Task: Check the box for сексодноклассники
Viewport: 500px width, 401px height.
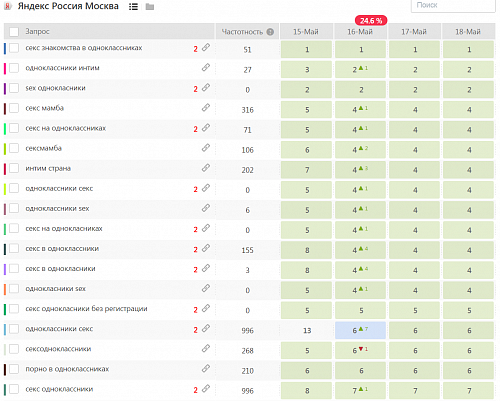Action: (14, 349)
